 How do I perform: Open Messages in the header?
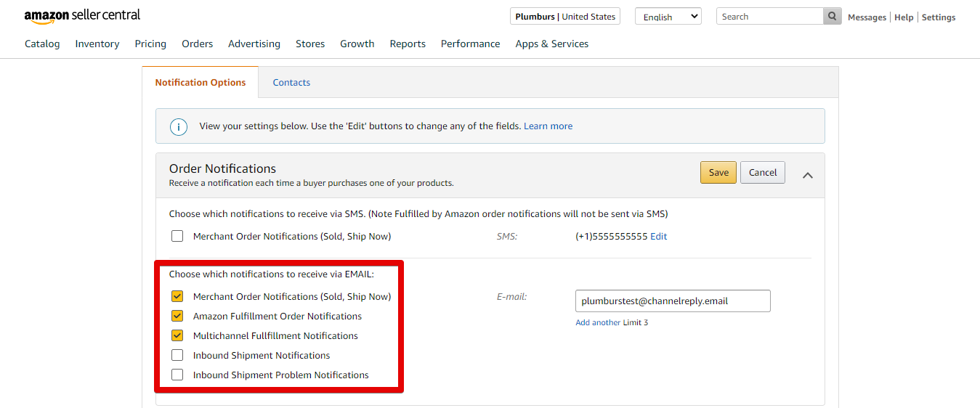pyautogui.click(x=867, y=17)
